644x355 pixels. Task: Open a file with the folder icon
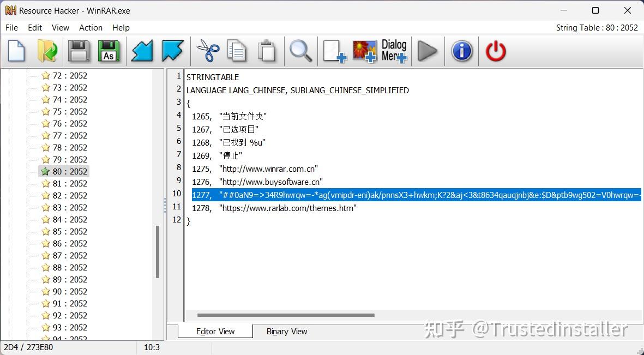click(x=47, y=51)
